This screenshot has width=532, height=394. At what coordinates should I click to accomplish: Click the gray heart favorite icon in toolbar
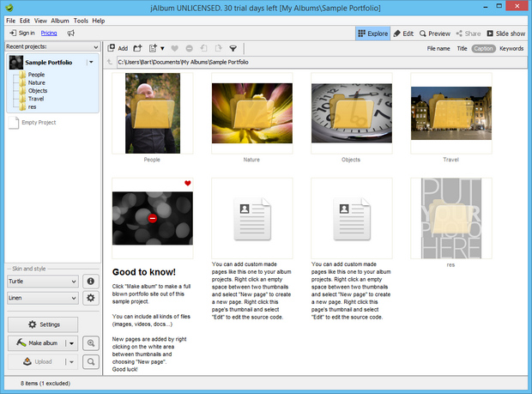pos(174,49)
